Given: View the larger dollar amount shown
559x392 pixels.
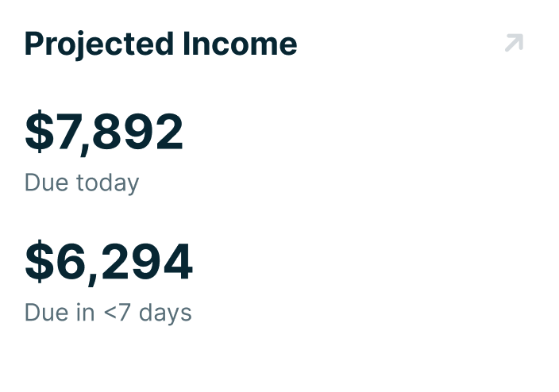Looking at the screenshot, I should [x=104, y=133].
